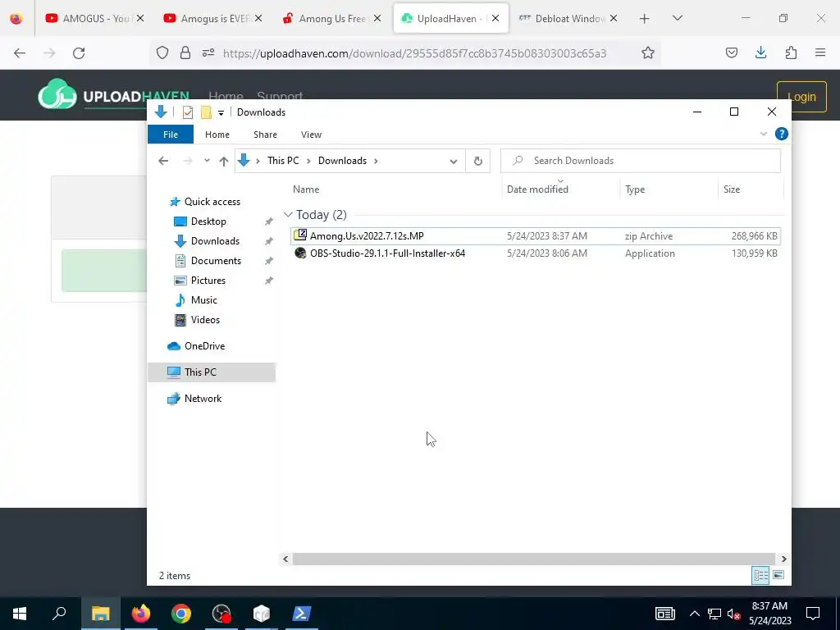Click Firefox icon on taskbar

(x=141, y=614)
